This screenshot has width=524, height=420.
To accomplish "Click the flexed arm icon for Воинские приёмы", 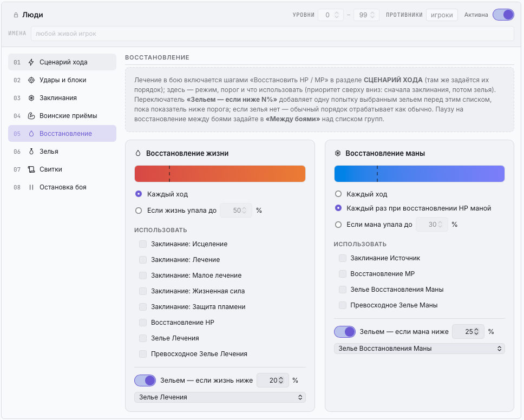I will click(31, 116).
